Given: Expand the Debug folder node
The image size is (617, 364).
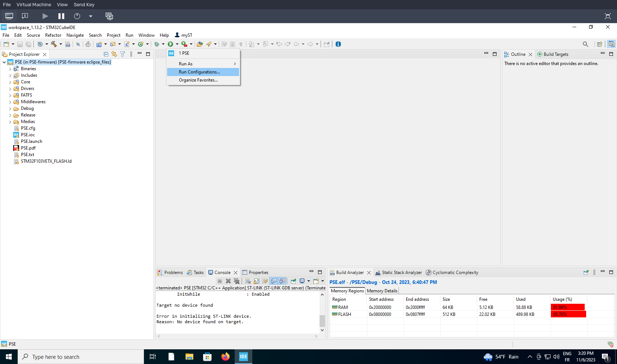Looking at the screenshot, I should coord(10,108).
